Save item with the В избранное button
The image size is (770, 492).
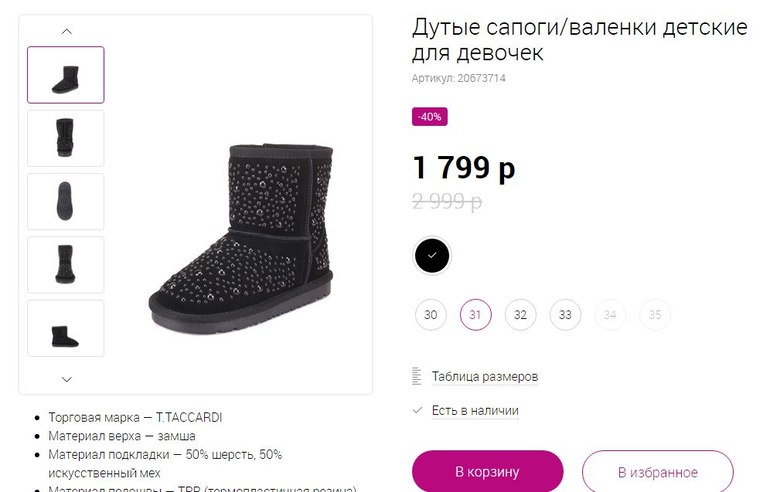coord(657,472)
